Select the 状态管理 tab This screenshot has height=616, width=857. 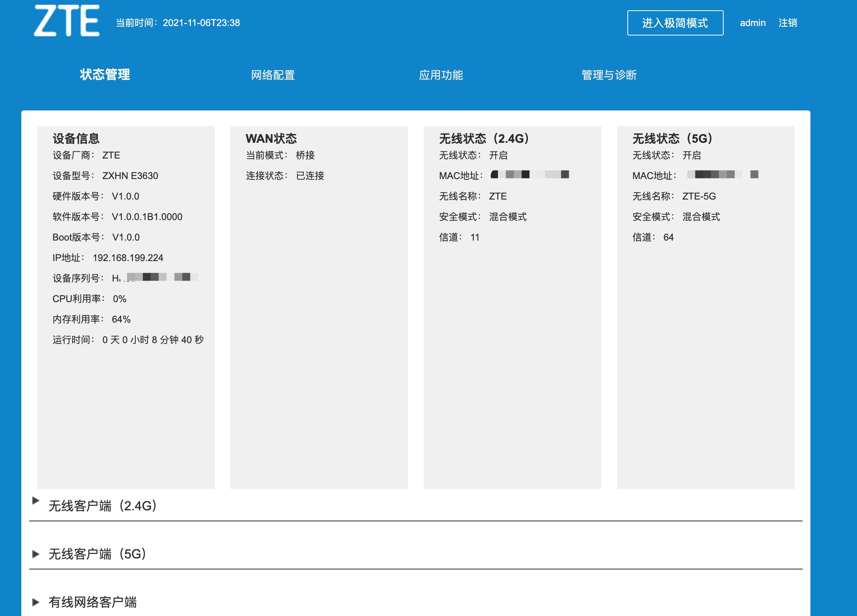(104, 75)
